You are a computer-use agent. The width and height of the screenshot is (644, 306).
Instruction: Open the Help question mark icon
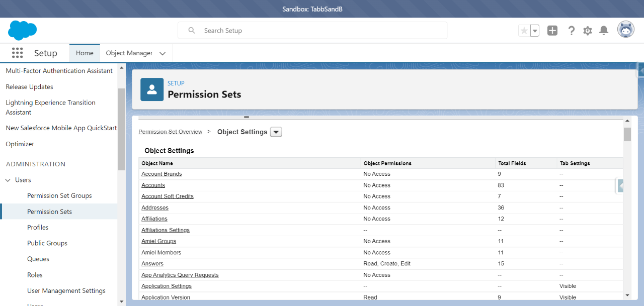tap(571, 31)
